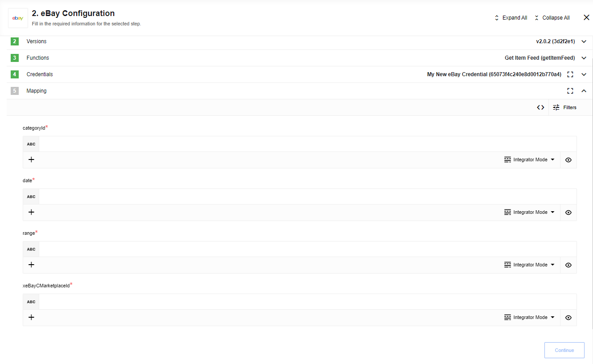
Task: Click step number 2 badge for Versions
Action: click(x=15, y=41)
